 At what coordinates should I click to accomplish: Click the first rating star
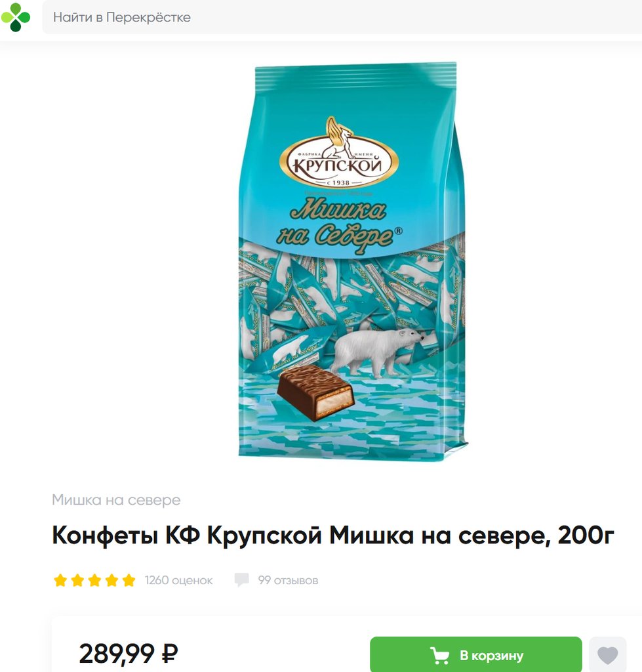[60, 580]
